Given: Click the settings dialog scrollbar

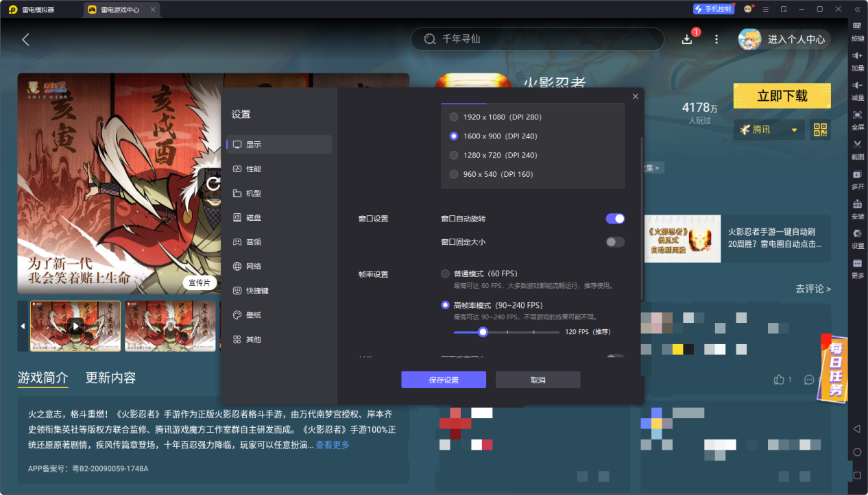Looking at the screenshot, I should click(x=642, y=218).
